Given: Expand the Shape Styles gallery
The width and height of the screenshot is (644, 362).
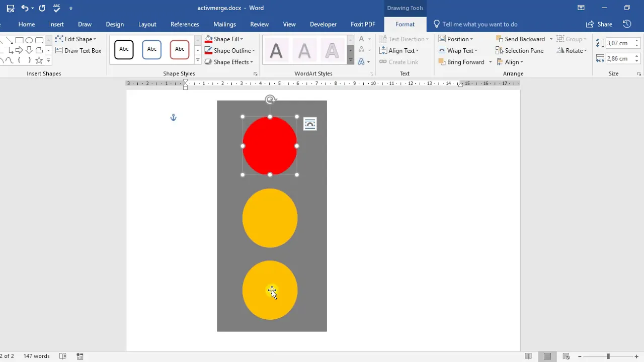Looking at the screenshot, I should coord(198,61).
